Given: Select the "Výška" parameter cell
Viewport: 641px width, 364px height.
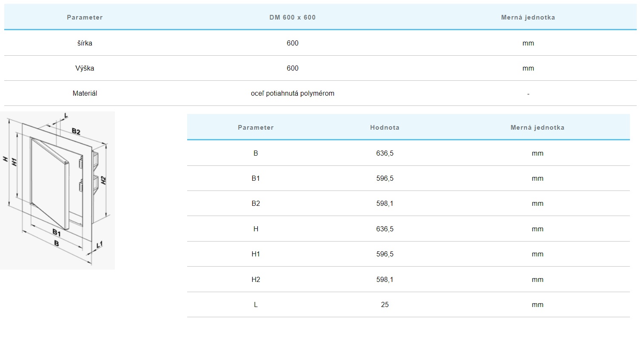Looking at the screenshot, I should coord(85,68).
